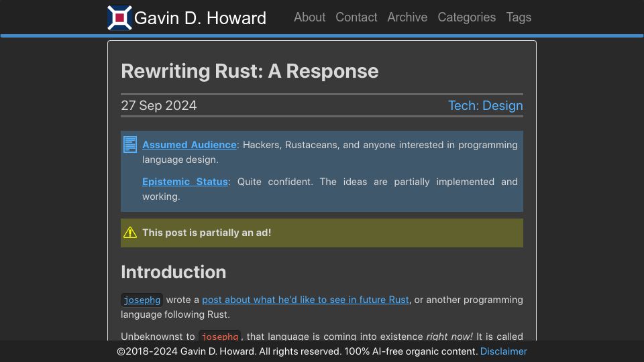Open the About page
The width and height of the screenshot is (644, 362).
pos(309,17)
